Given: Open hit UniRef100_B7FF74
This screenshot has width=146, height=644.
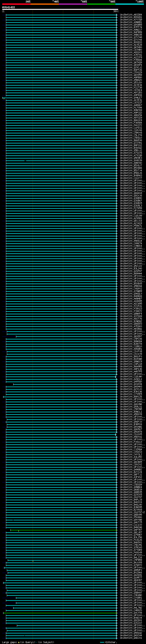Looking at the screenshot, I should coord(131,27).
